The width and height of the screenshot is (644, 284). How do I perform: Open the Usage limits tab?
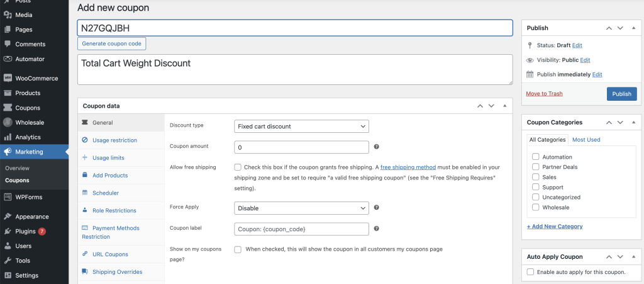point(121,158)
